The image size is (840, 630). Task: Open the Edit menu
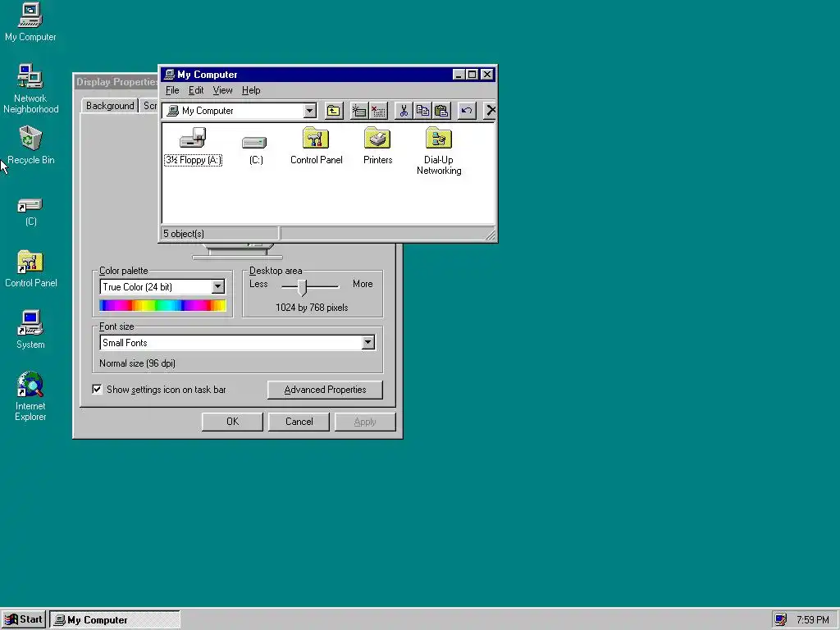195,90
